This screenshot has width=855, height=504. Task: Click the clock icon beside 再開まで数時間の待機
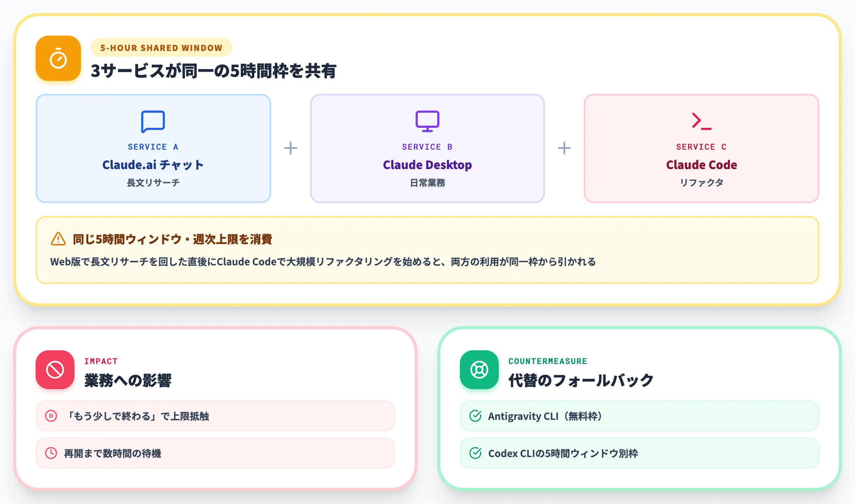(x=51, y=453)
